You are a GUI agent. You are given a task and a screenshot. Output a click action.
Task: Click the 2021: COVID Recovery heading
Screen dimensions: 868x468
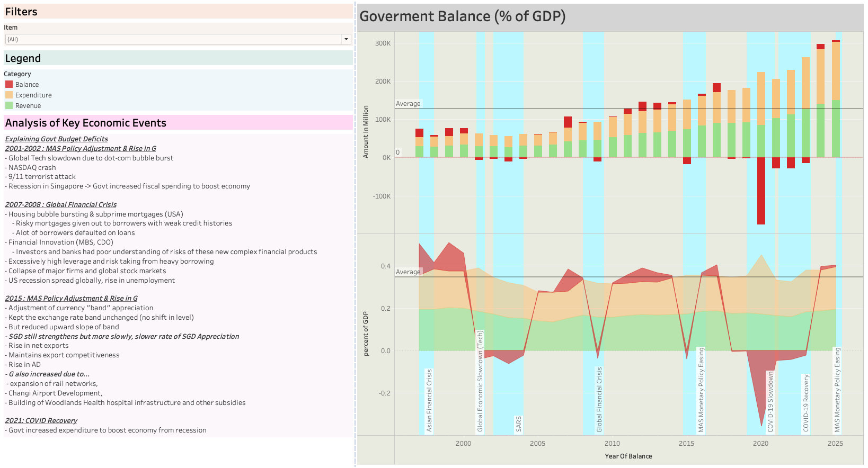pos(41,421)
